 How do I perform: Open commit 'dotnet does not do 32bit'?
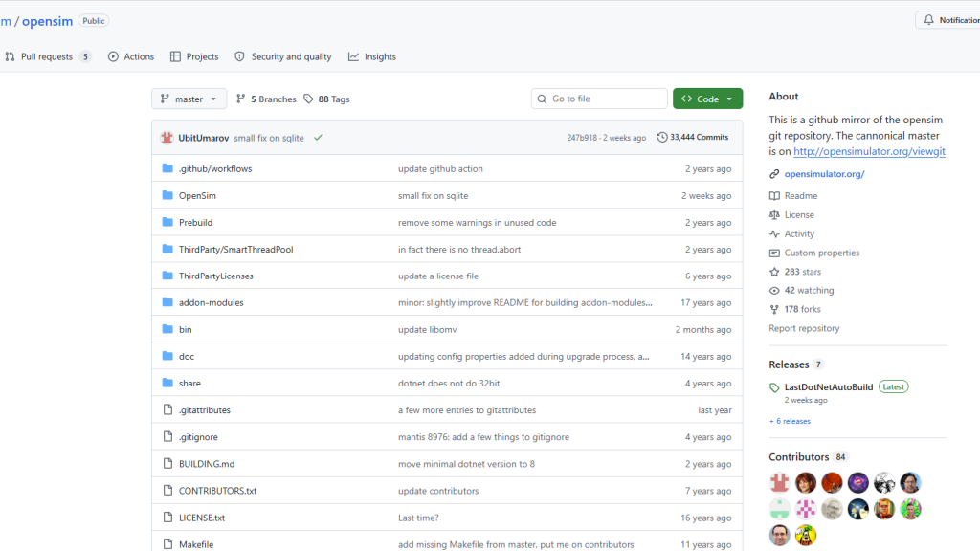tap(449, 384)
